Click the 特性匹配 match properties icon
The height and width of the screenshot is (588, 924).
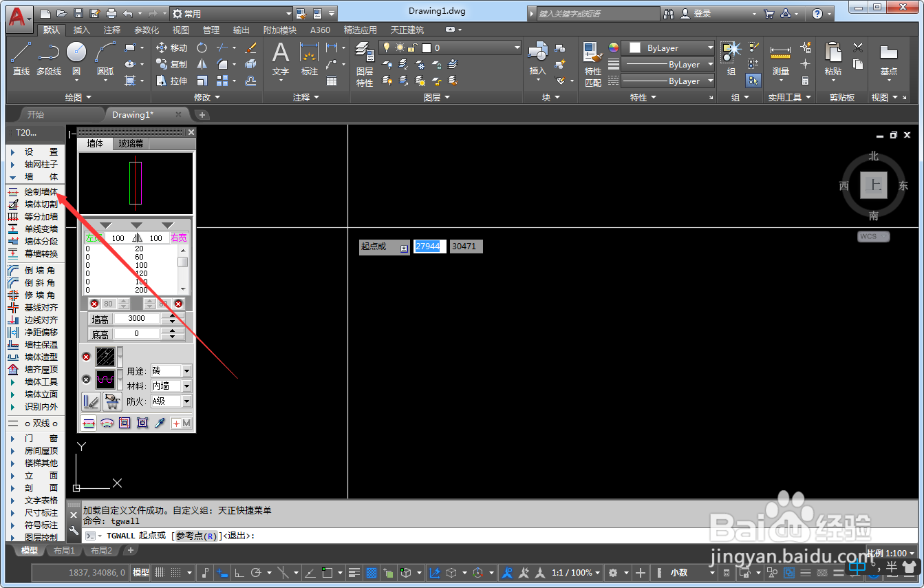[x=593, y=63]
